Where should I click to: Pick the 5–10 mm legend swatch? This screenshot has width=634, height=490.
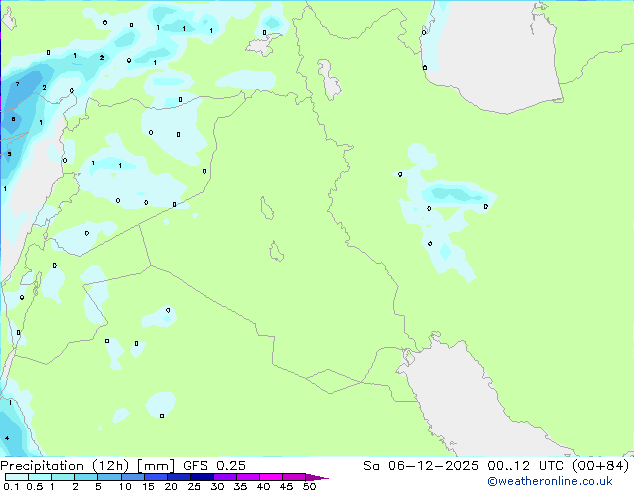click(109, 477)
